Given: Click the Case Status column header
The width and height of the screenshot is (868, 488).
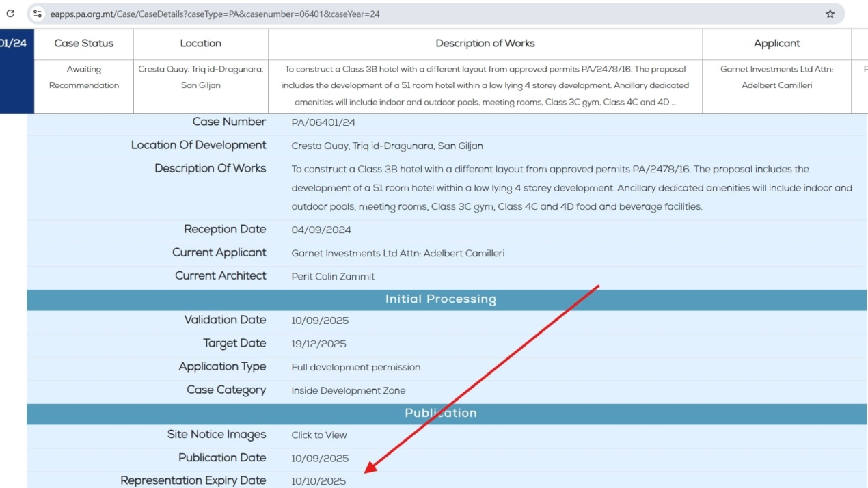Looking at the screenshot, I should [83, 44].
